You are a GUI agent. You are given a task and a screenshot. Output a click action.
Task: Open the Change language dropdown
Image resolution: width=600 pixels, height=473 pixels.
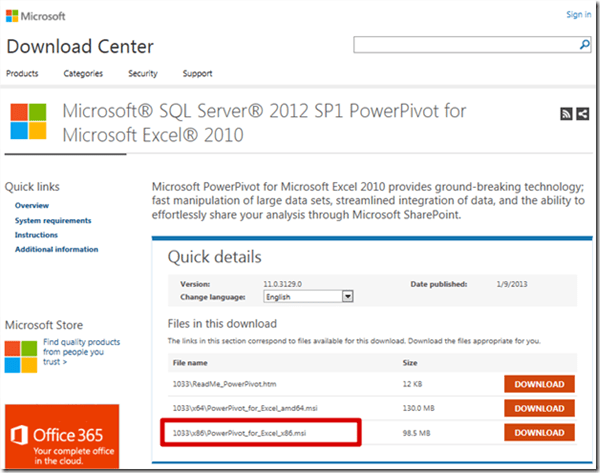(309, 297)
